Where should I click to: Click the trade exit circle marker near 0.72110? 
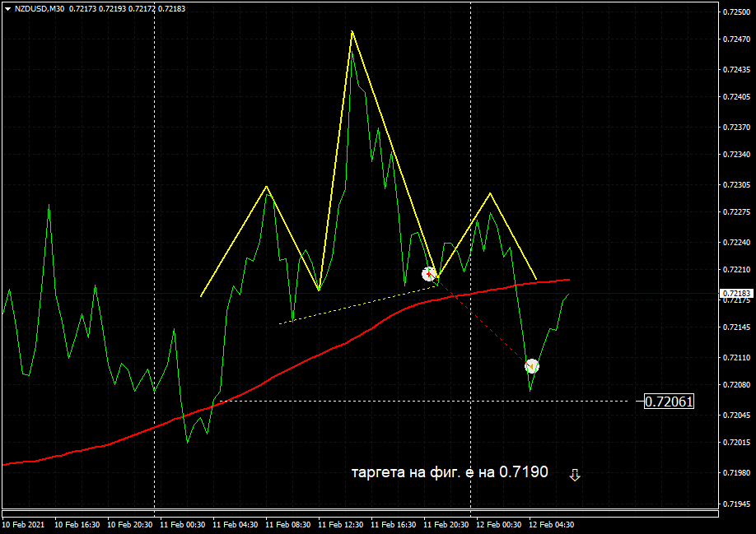[x=532, y=366]
